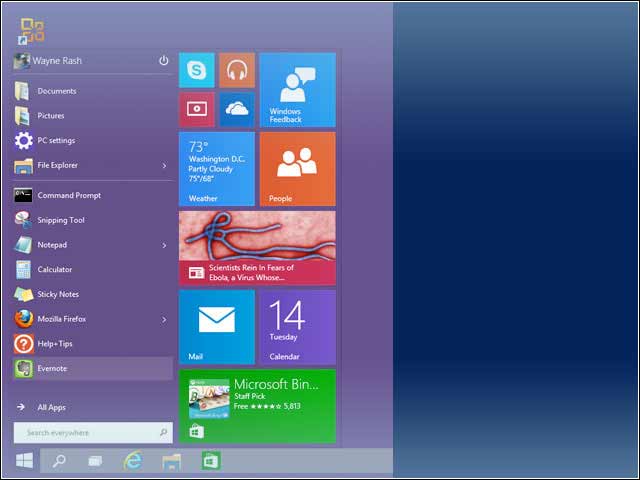Open the Weather tile for Washington D.C.
The image size is (640, 480).
pos(217,169)
